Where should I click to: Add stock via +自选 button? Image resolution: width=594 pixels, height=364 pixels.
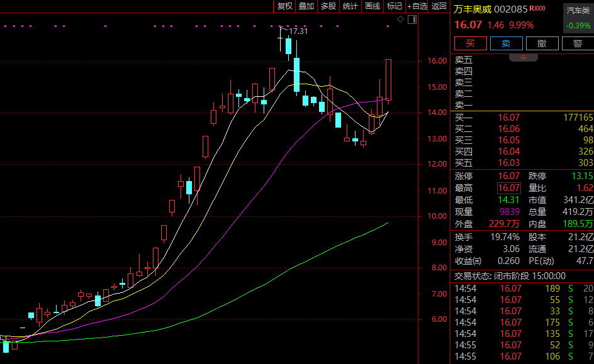click(x=417, y=6)
